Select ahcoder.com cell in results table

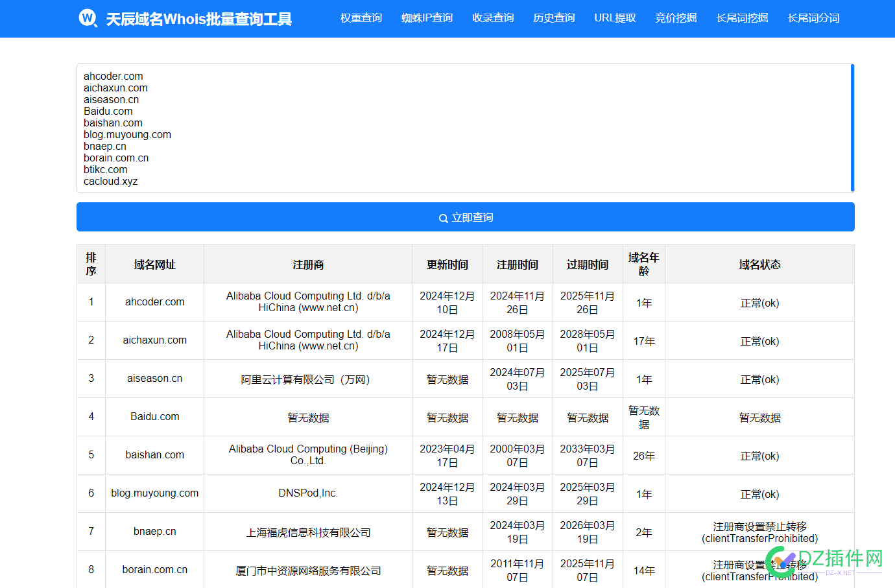coord(154,302)
